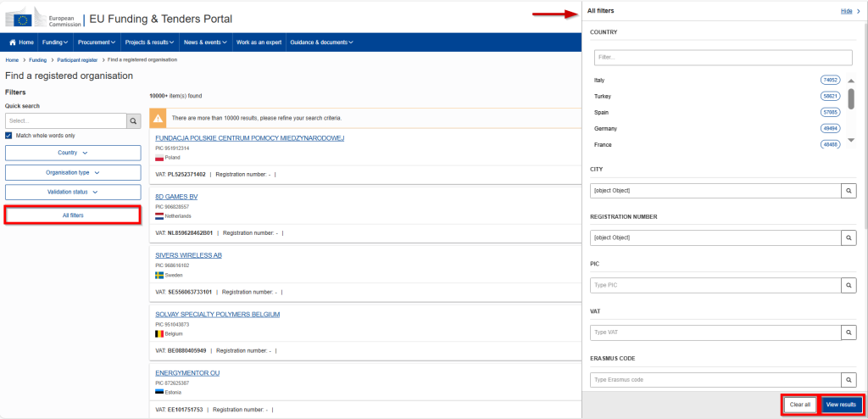The image size is (868, 419).
Task: Click Participant register breadcrumb link
Action: [77, 60]
